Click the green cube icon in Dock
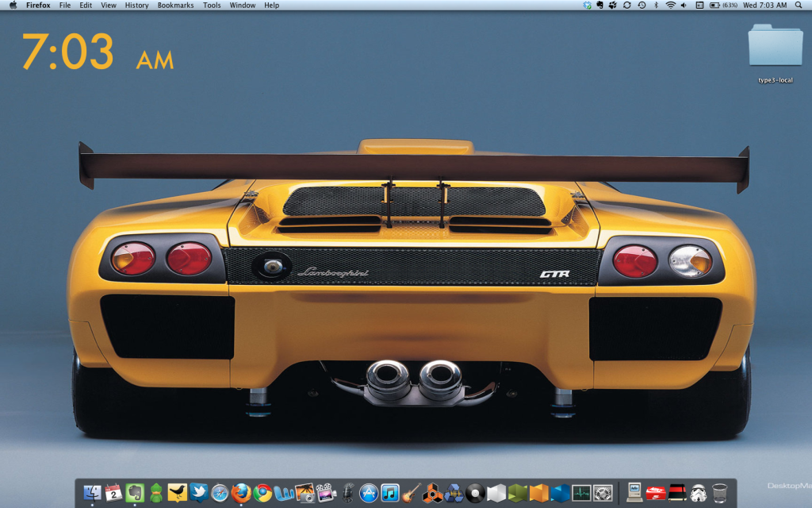Screen dimensions: 812x508 517,493
